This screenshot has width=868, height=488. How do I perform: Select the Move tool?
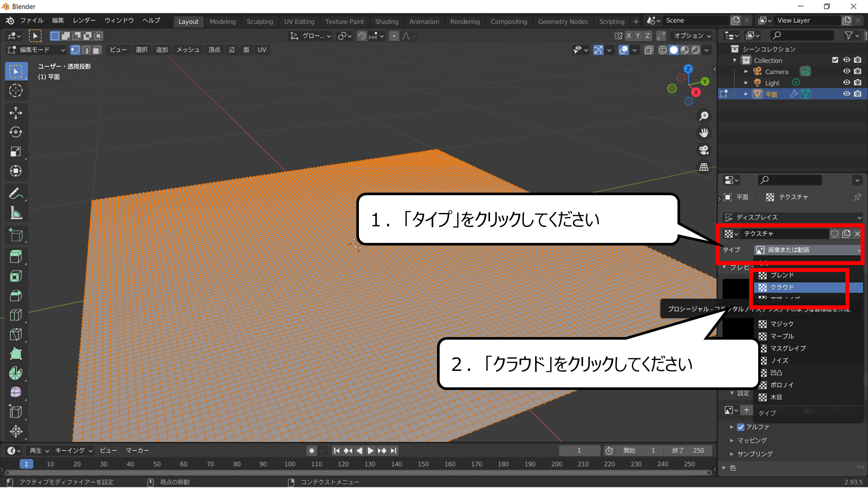point(16,113)
